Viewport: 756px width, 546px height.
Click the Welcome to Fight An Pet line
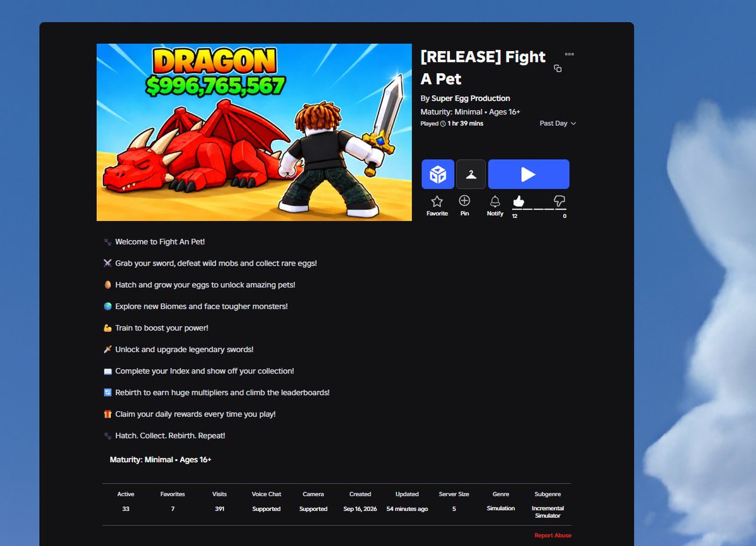pyautogui.click(x=154, y=242)
